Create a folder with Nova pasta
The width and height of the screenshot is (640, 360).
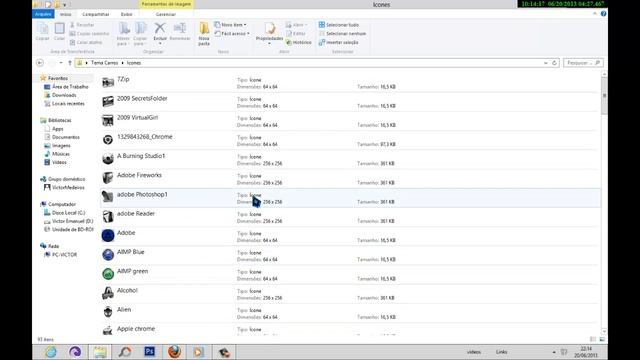[x=204, y=34]
